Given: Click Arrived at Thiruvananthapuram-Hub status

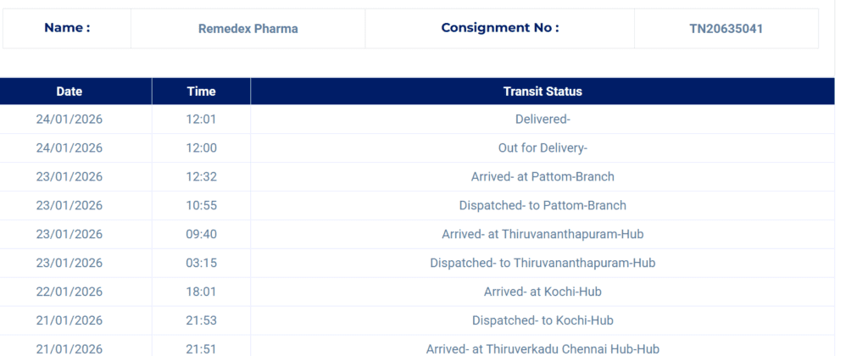Looking at the screenshot, I should [542, 234].
